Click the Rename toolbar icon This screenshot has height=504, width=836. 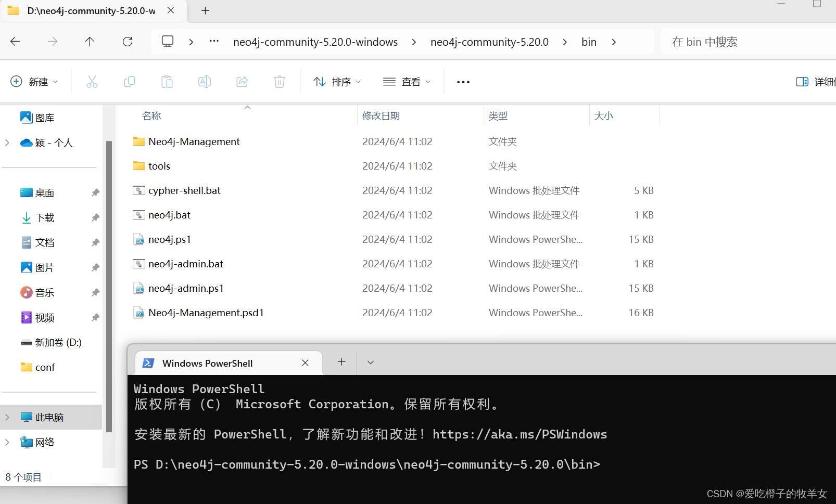pos(205,82)
